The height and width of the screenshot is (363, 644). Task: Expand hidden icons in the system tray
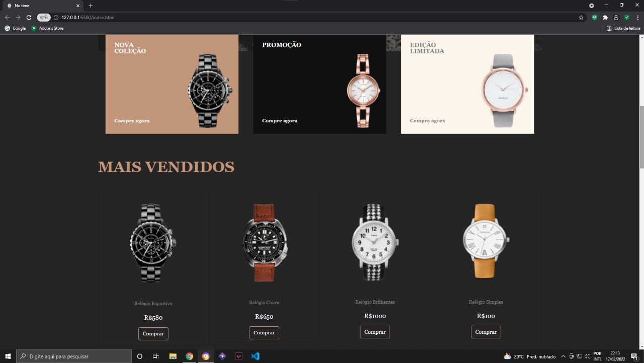click(x=562, y=356)
